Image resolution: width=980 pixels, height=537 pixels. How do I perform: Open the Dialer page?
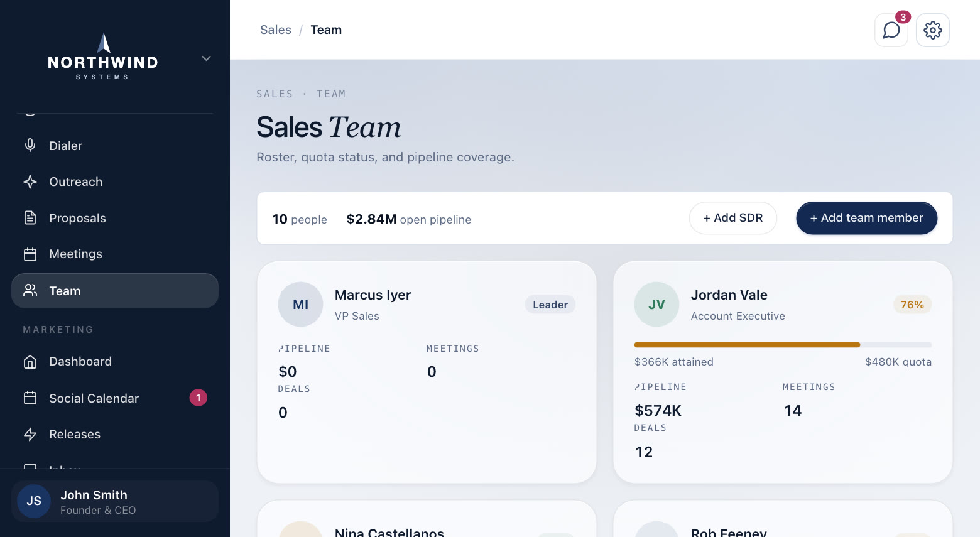pos(115,146)
